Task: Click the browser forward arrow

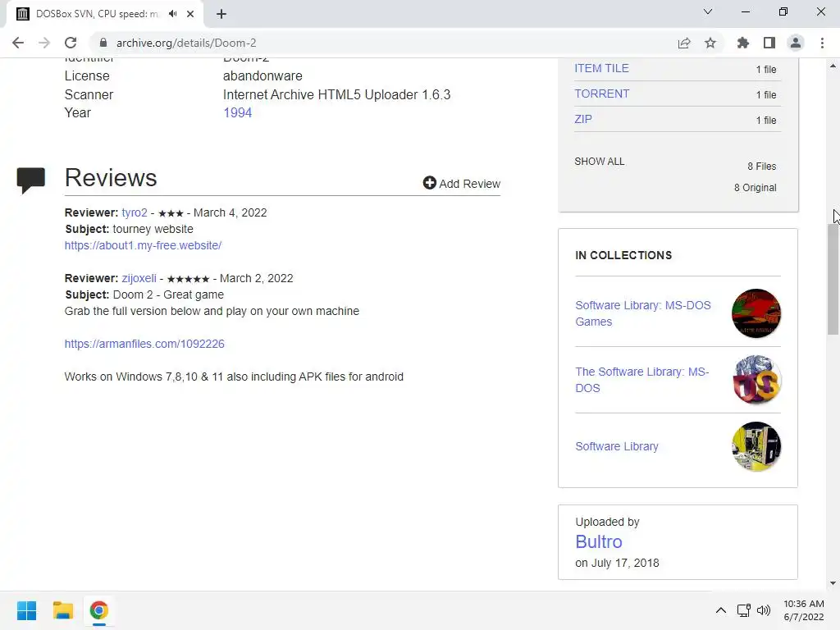Action: (x=44, y=43)
